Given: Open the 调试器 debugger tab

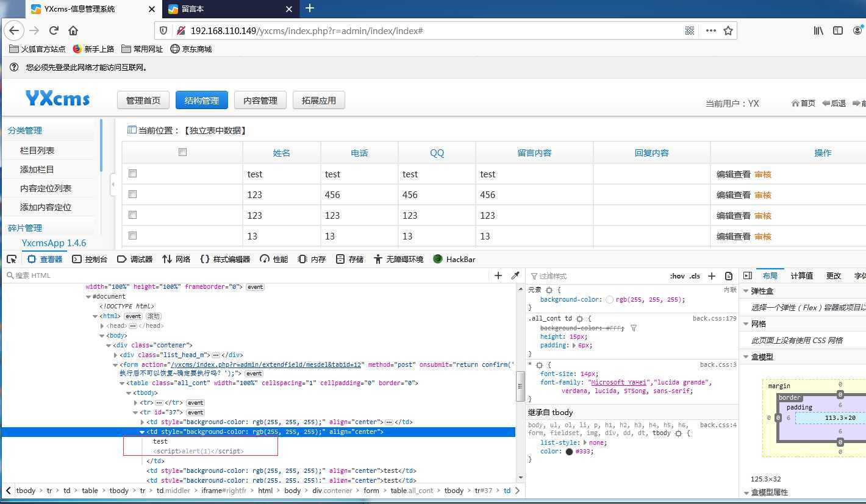Looking at the screenshot, I should point(135,259).
